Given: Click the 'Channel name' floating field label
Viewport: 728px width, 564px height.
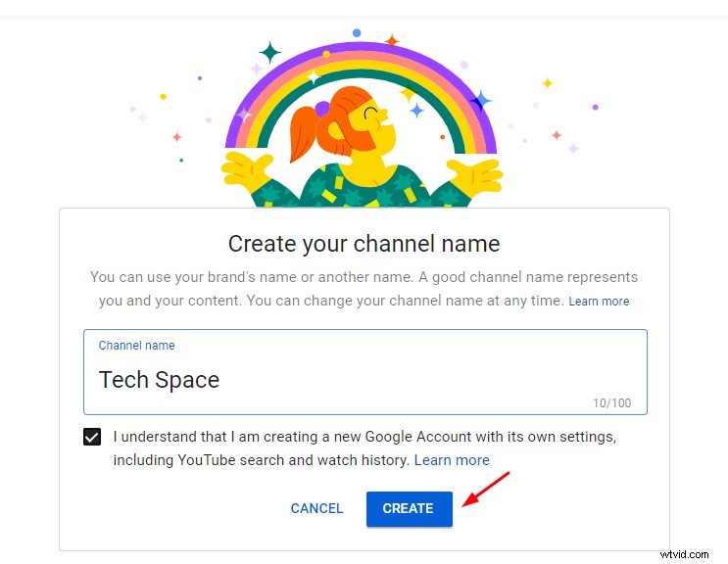Looking at the screenshot, I should coord(136,346).
